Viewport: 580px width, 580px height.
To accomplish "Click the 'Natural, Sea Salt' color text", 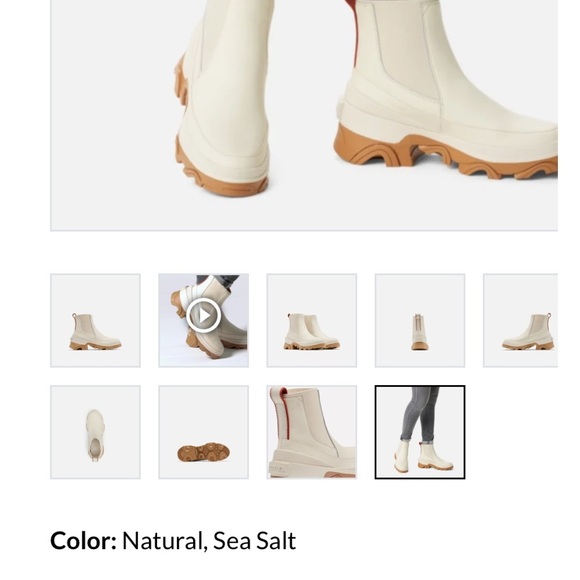I will click(209, 541).
